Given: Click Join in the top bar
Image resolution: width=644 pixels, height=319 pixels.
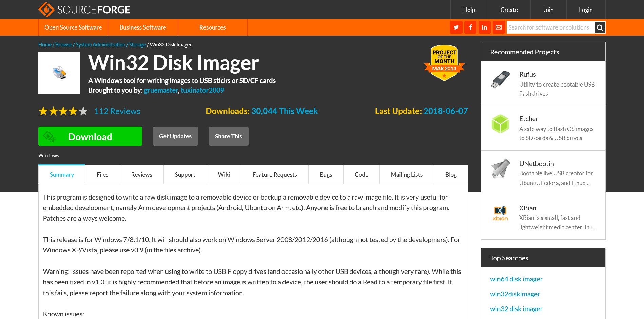Looking at the screenshot, I should point(548,10).
